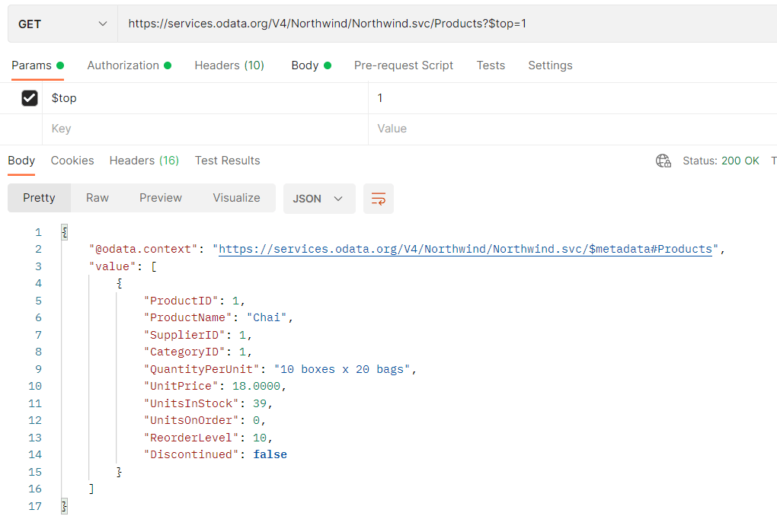Select the request Body tab
This screenshot has width=777, height=532.
point(305,65)
